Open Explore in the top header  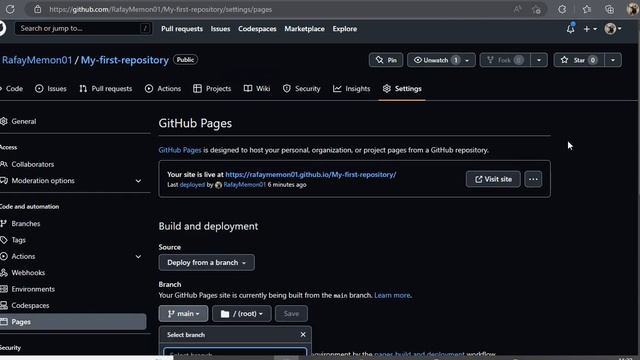coord(344,29)
